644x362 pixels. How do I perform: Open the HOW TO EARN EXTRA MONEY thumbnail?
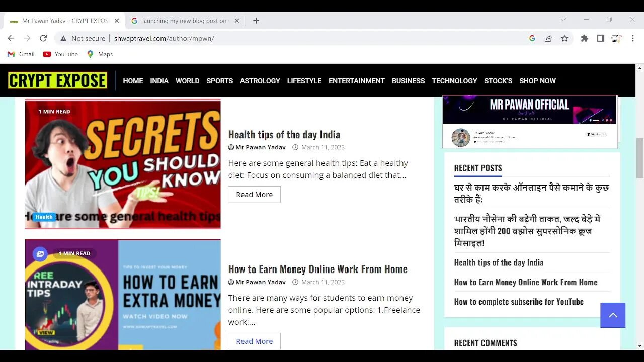(x=123, y=295)
